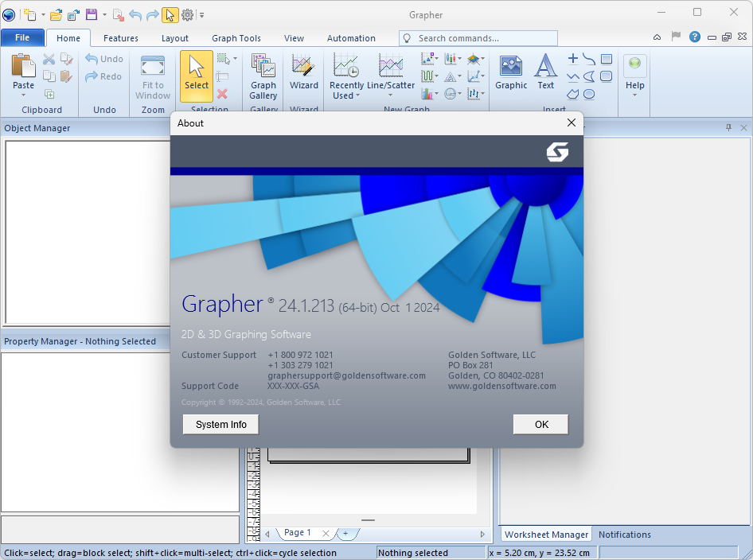Click the Line/Scatter graph icon

[390, 66]
